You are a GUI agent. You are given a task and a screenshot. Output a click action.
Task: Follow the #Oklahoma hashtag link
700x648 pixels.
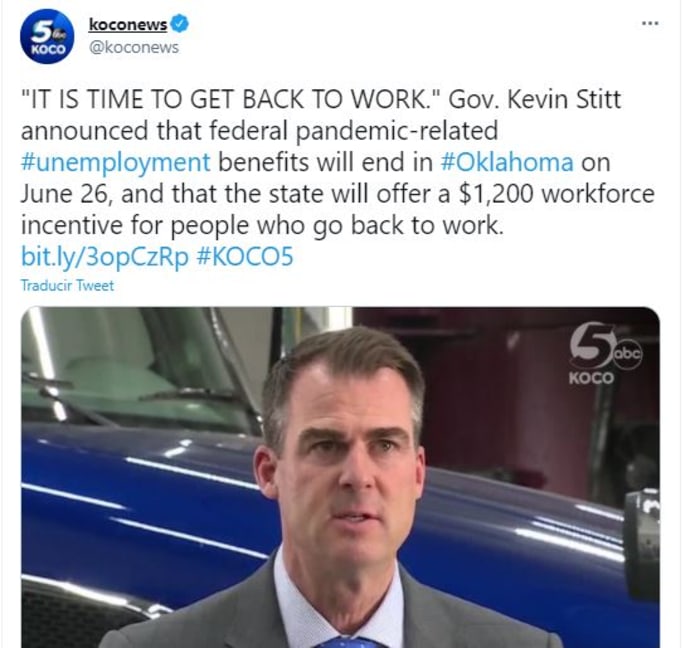[x=507, y=162]
